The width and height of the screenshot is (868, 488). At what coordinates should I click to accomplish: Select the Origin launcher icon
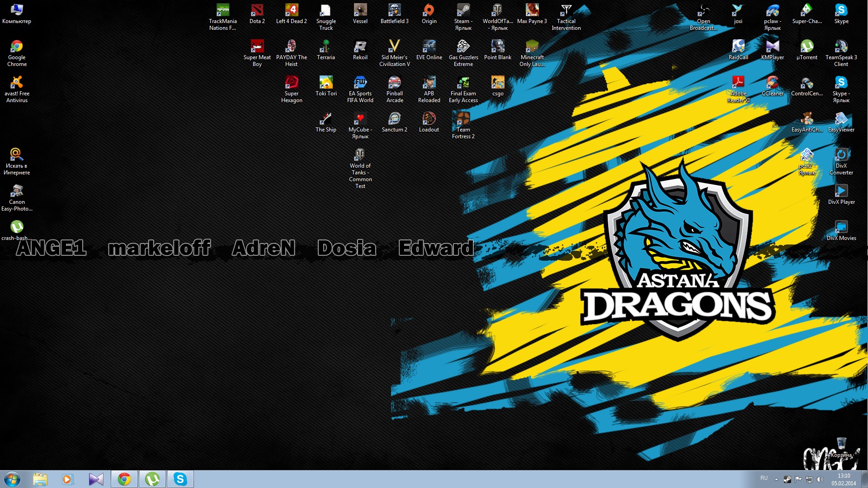429,11
